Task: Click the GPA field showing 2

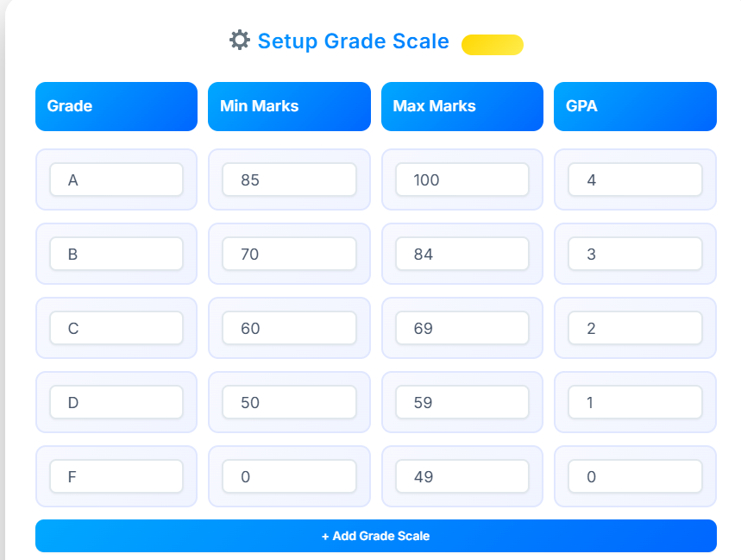Action: tap(635, 328)
